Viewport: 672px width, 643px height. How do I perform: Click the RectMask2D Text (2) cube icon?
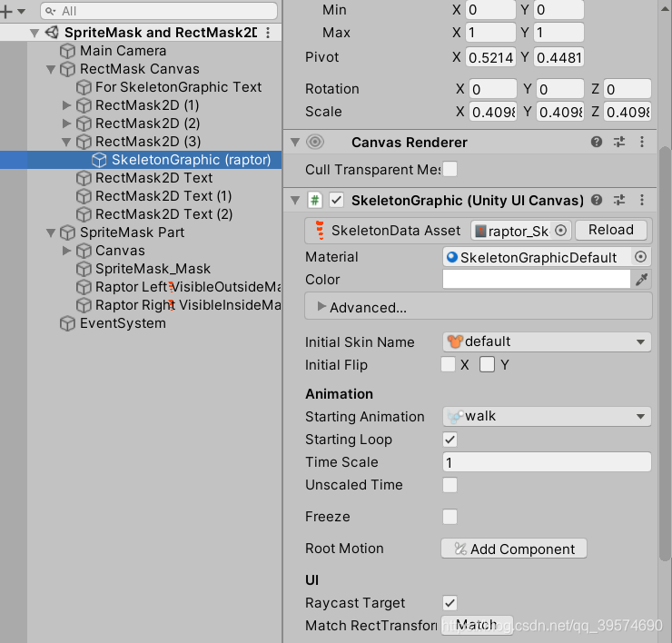click(84, 214)
